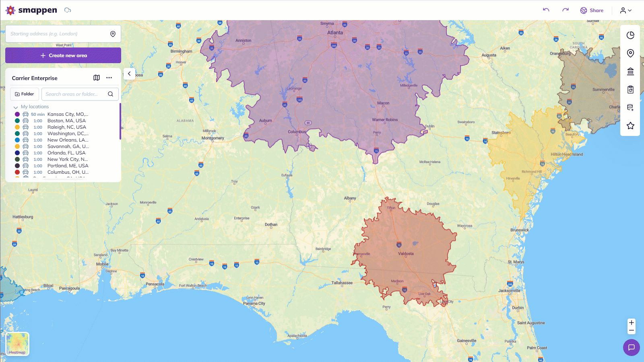Toggle the Heatmap layer thumbnail

pyautogui.click(x=17, y=344)
